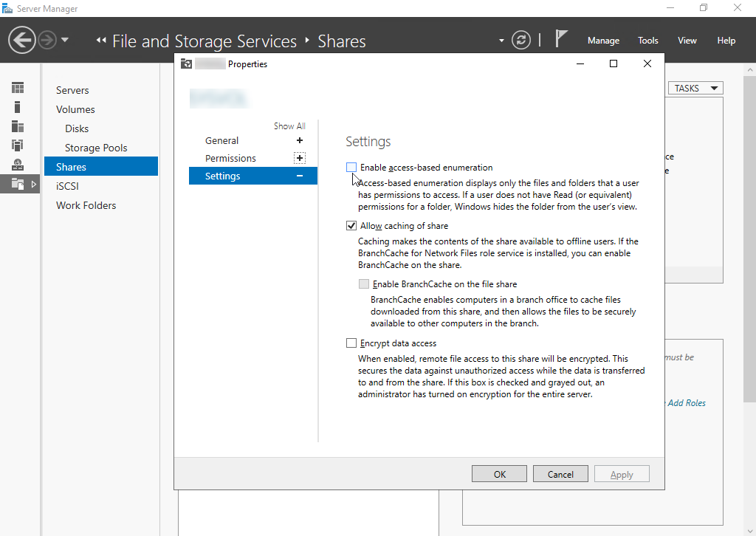Expand the File and Storage Services flyout arrow

click(x=34, y=184)
